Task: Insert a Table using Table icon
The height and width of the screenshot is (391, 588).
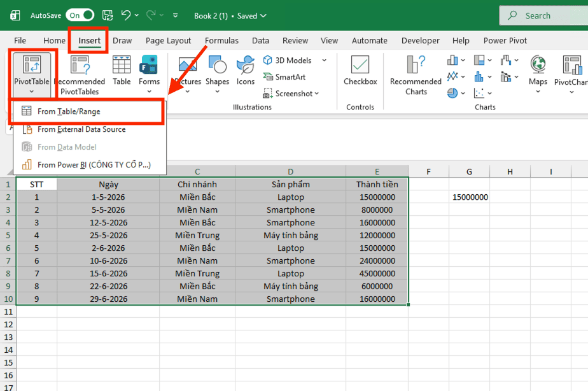Action: [122, 64]
